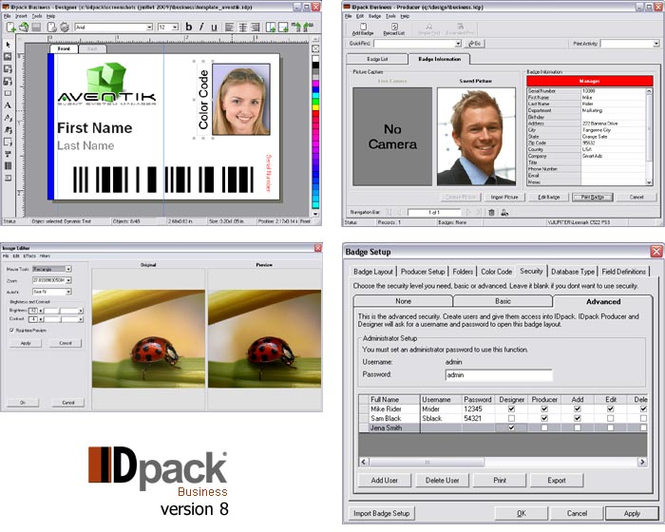
Task: Uncheck Designer permission for Mike Rider
Action: pos(511,409)
